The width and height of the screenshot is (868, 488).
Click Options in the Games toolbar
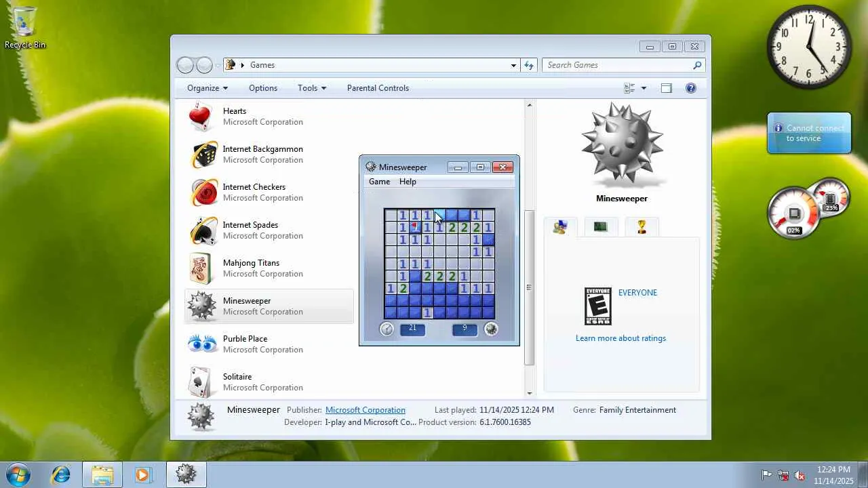pyautogui.click(x=263, y=88)
